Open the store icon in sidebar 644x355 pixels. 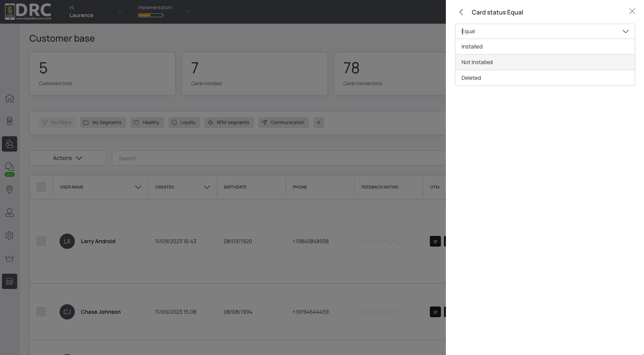click(10, 281)
